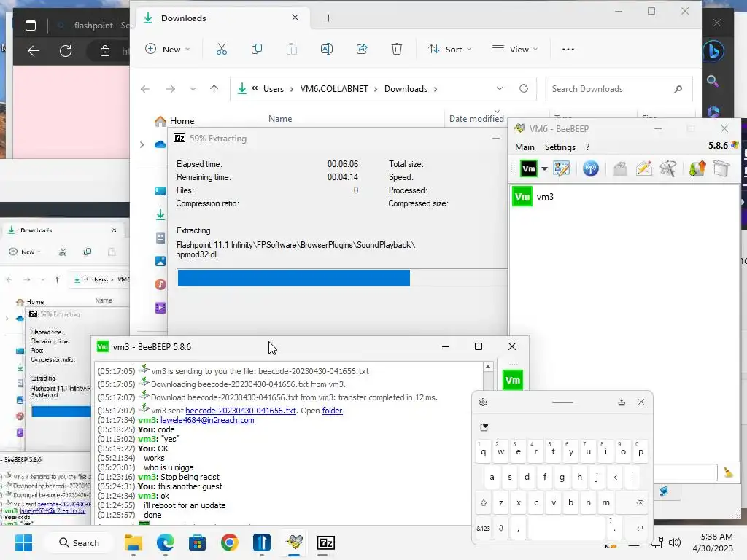This screenshot has height=560, width=747.
Task: Open the View dropdown in Explorer
Action: 515,49
